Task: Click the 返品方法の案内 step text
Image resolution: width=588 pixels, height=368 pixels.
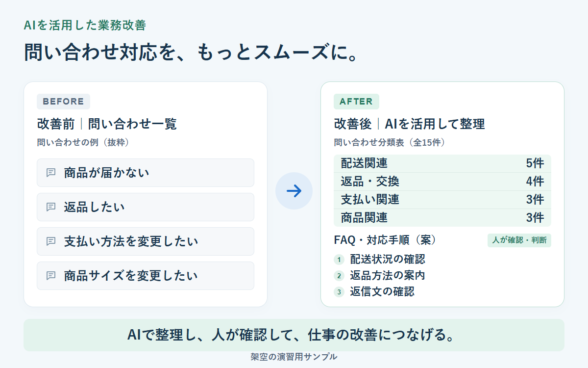Action: click(388, 276)
